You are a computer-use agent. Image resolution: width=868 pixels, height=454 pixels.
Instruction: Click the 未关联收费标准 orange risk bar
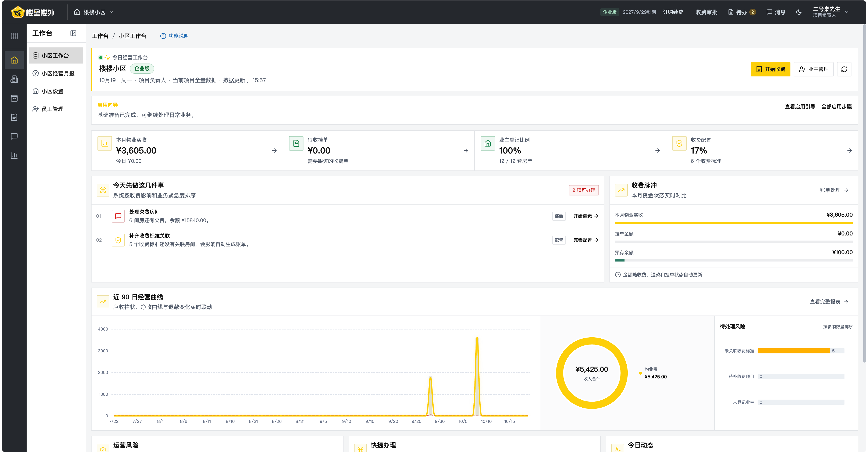point(794,351)
